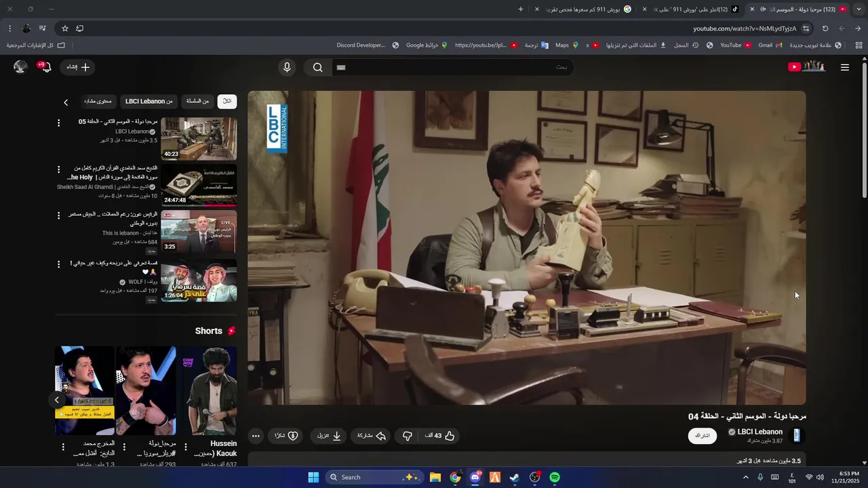Open more actions ellipsis below video
This screenshot has height=488, width=868.
(x=256, y=436)
